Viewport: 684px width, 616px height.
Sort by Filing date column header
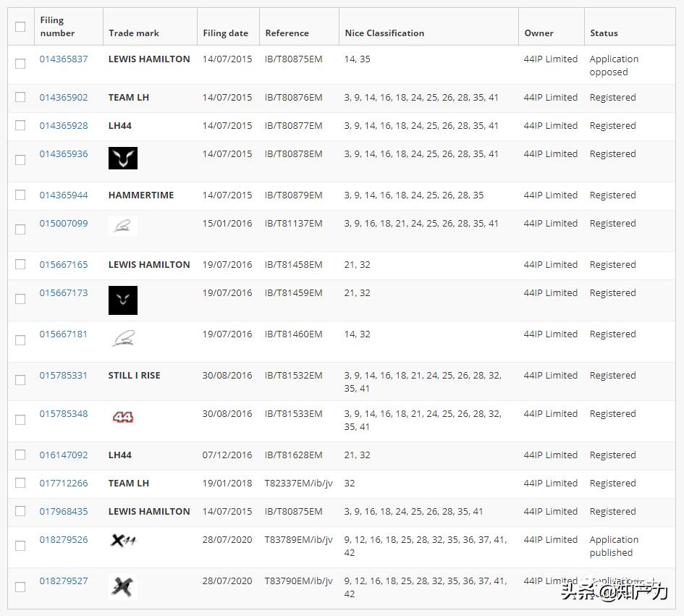226,33
